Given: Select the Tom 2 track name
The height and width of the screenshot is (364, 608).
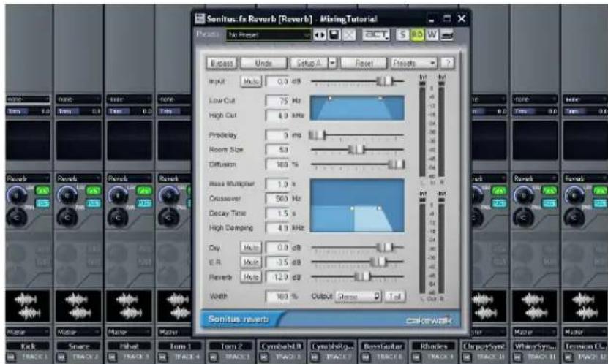Looking at the screenshot, I should [x=231, y=346].
